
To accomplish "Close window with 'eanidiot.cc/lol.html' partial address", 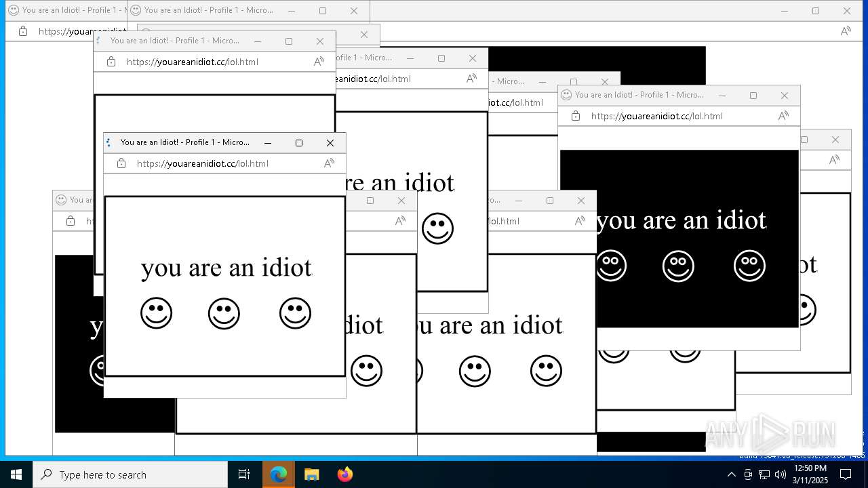I will (x=473, y=58).
